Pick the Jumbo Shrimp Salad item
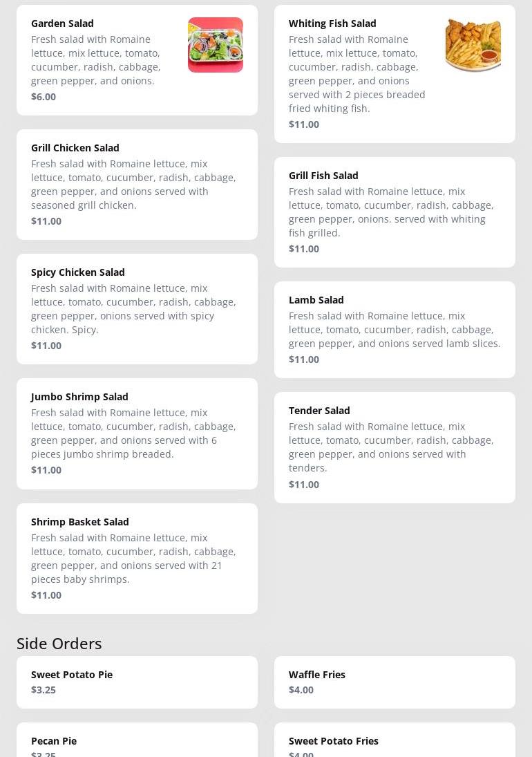Image resolution: width=532 pixels, height=757 pixels. click(x=137, y=433)
